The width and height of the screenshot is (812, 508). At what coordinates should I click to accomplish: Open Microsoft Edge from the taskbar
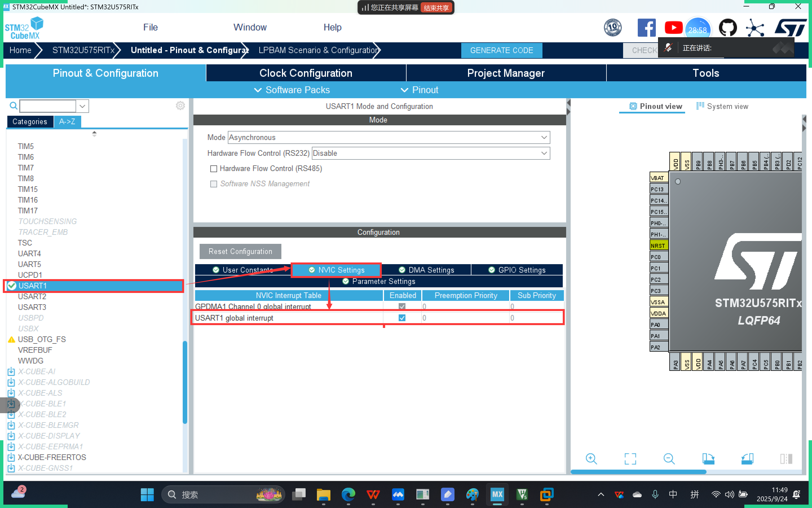pyautogui.click(x=348, y=494)
